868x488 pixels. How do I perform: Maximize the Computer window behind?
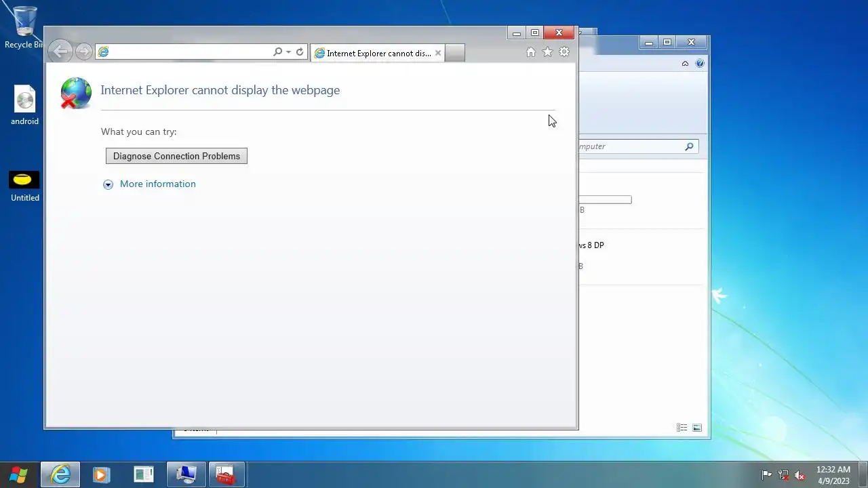pyautogui.click(x=667, y=42)
